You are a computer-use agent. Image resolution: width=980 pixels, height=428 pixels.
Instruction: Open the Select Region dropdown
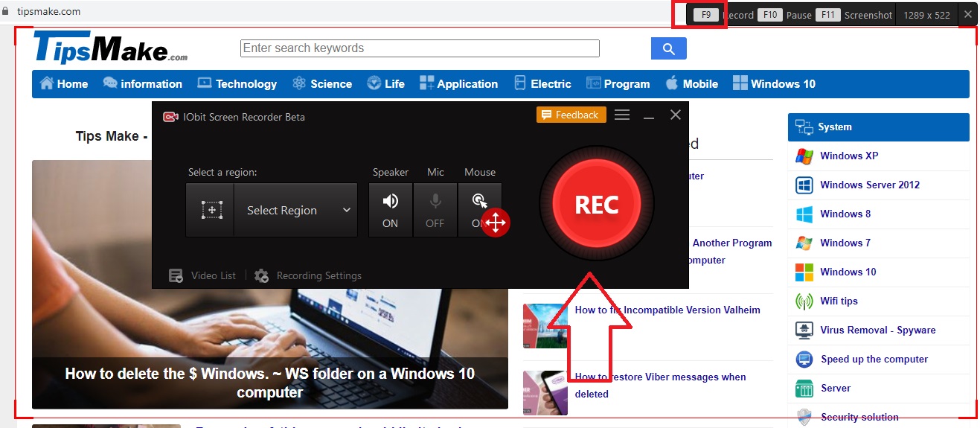(x=295, y=210)
